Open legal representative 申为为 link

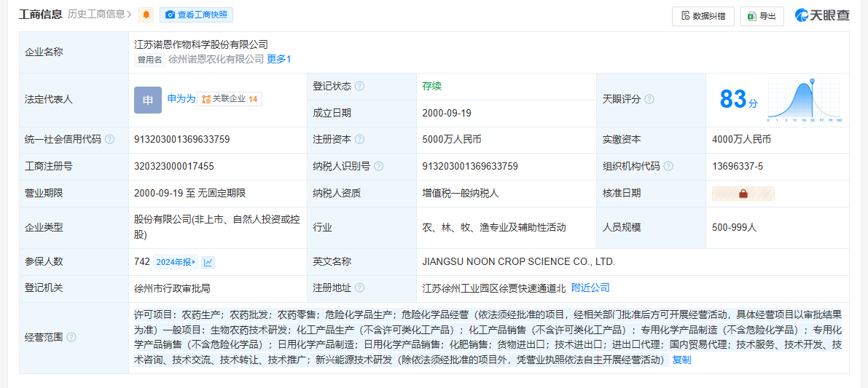pyautogui.click(x=181, y=99)
